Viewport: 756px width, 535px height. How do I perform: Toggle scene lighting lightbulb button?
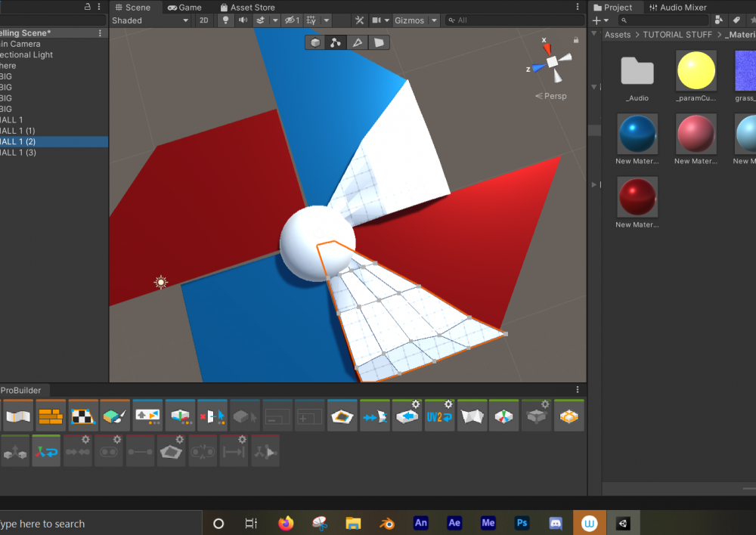pyautogui.click(x=225, y=20)
